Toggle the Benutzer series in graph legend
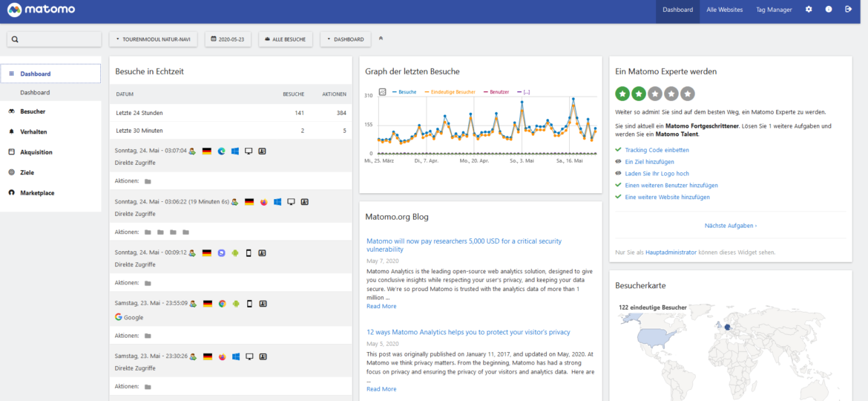The image size is (868, 401). [x=496, y=92]
